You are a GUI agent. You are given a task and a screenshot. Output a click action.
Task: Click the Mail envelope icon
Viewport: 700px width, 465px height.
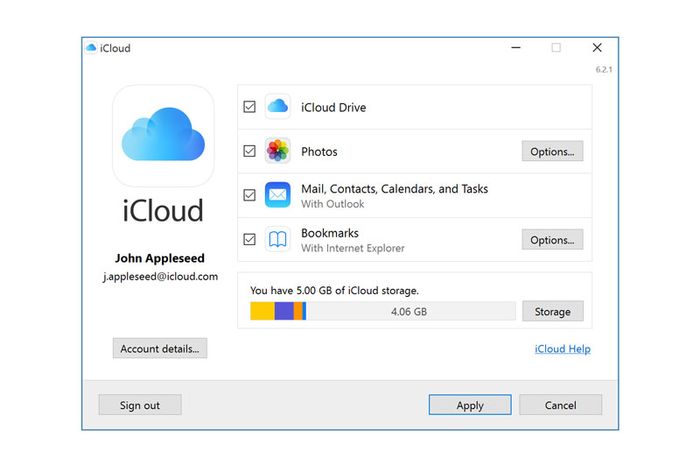click(x=278, y=195)
